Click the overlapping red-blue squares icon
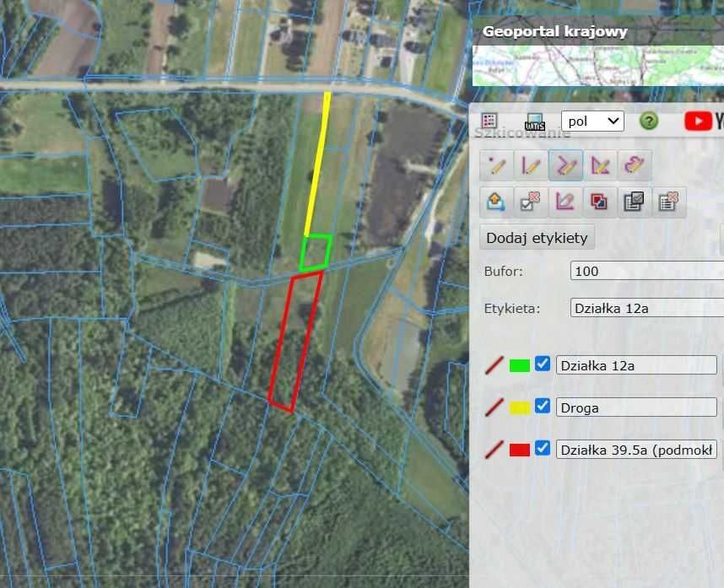 (x=600, y=202)
